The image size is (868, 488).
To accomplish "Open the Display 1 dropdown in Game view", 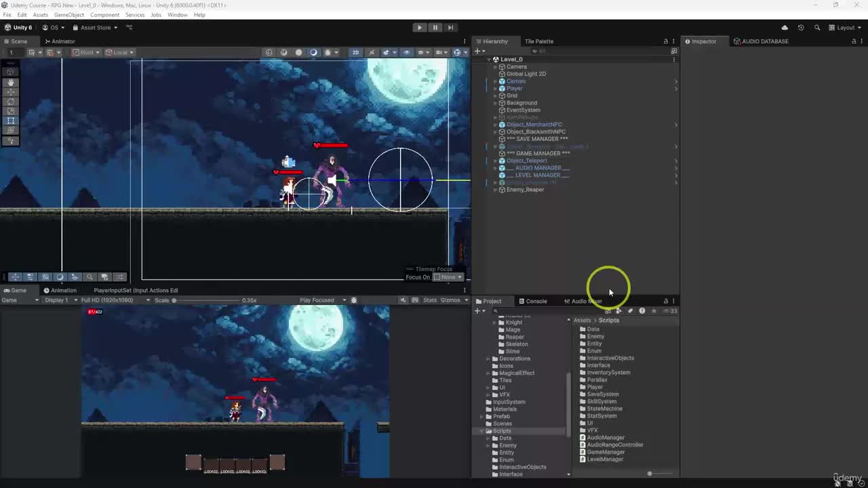I will click(60, 300).
